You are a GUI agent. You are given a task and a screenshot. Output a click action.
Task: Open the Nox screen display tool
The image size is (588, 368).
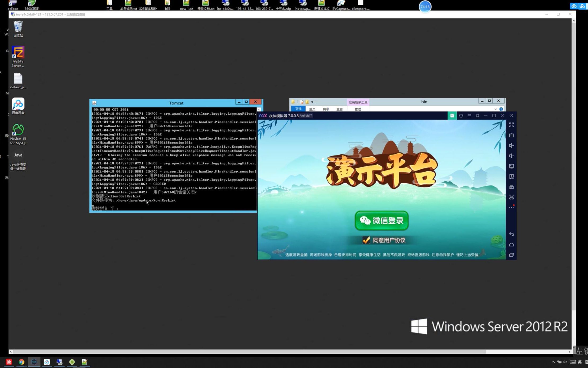[511, 166]
